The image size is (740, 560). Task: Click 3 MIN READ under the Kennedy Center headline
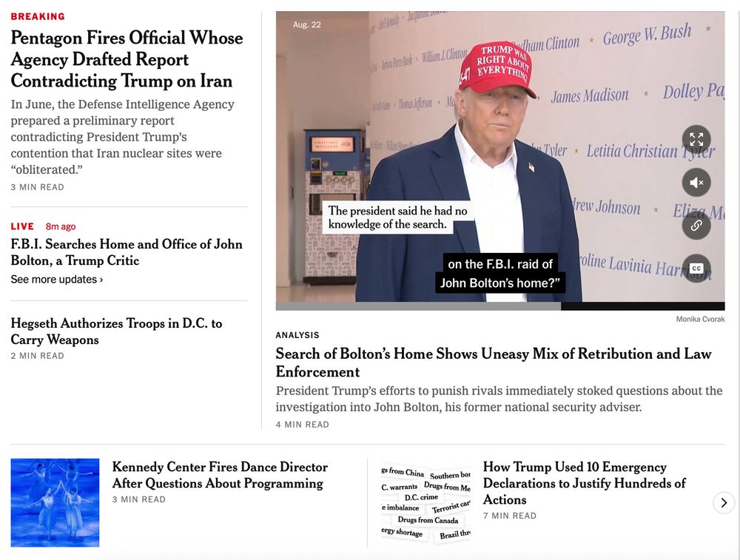tap(139, 499)
